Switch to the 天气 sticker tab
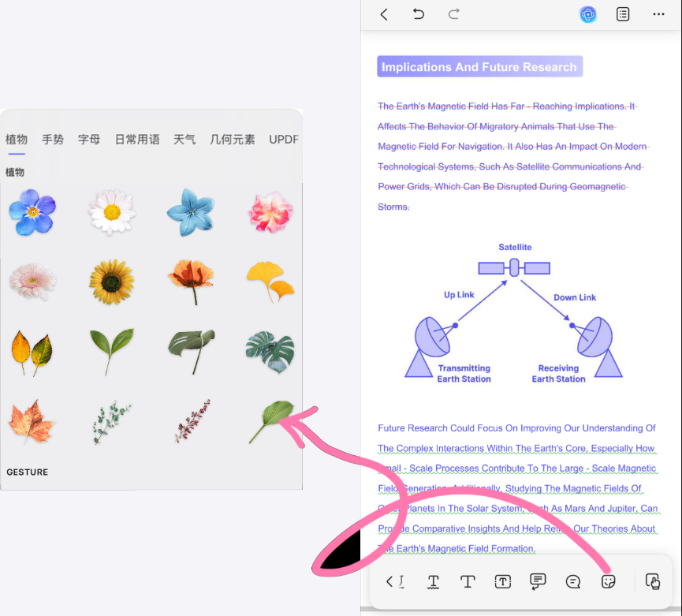Viewport: 682px width, 616px height. tap(184, 140)
